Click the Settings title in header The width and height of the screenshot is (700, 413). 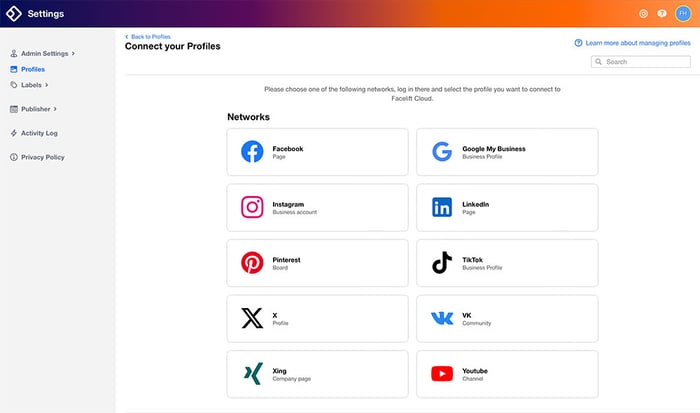tap(46, 14)
